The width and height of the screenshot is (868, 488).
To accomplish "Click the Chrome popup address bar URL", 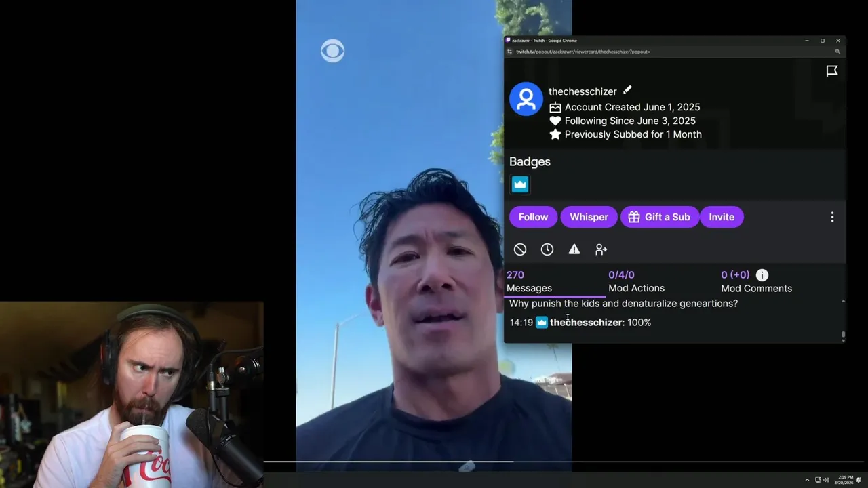I will [x=583, y=52].
